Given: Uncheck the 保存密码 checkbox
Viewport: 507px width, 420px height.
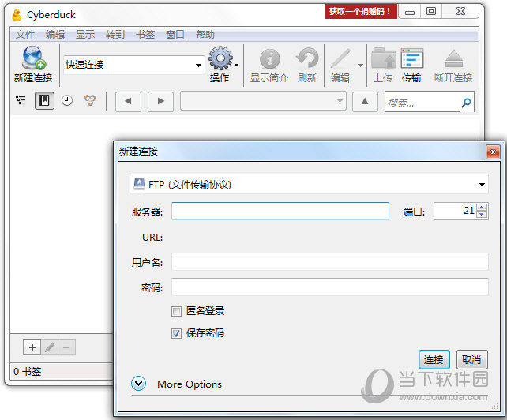Looking at the screenshot, I should (176, 333).
